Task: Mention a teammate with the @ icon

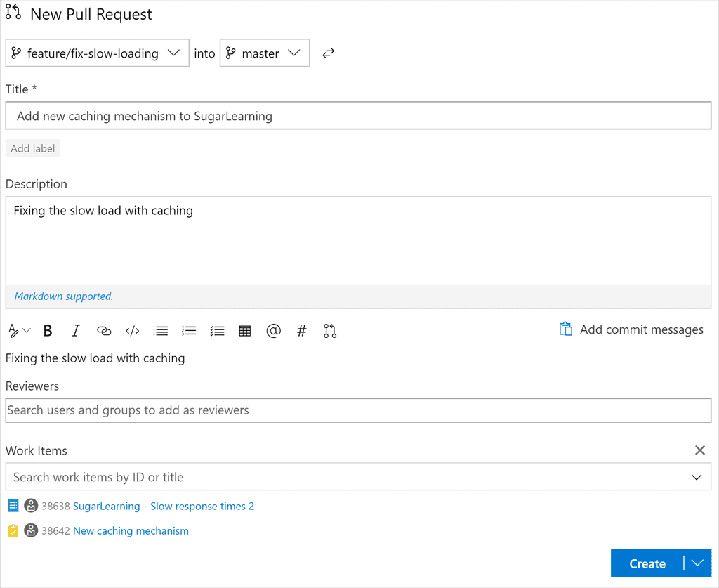Action: pos(273,330)
